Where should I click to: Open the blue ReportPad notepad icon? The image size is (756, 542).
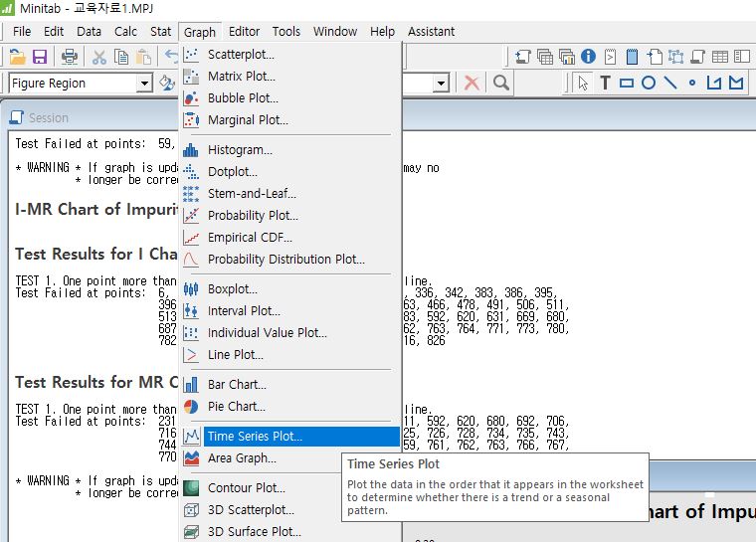(x=632, y=57)
